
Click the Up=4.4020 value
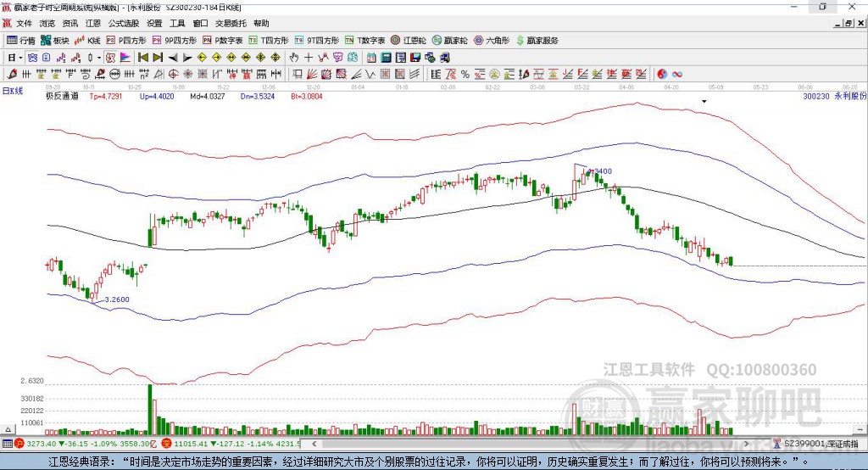(x=157, y=96)
